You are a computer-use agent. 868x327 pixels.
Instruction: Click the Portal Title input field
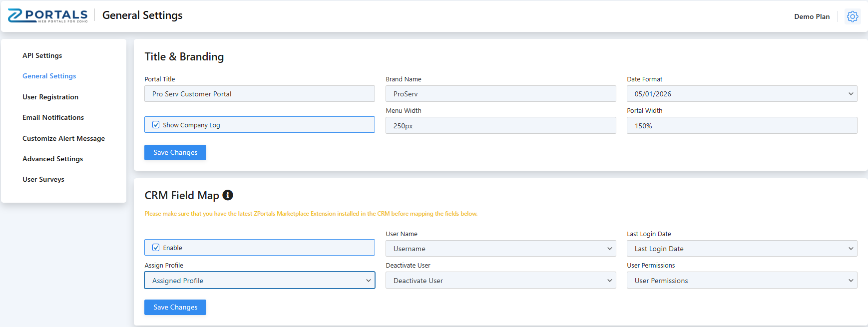259,94
